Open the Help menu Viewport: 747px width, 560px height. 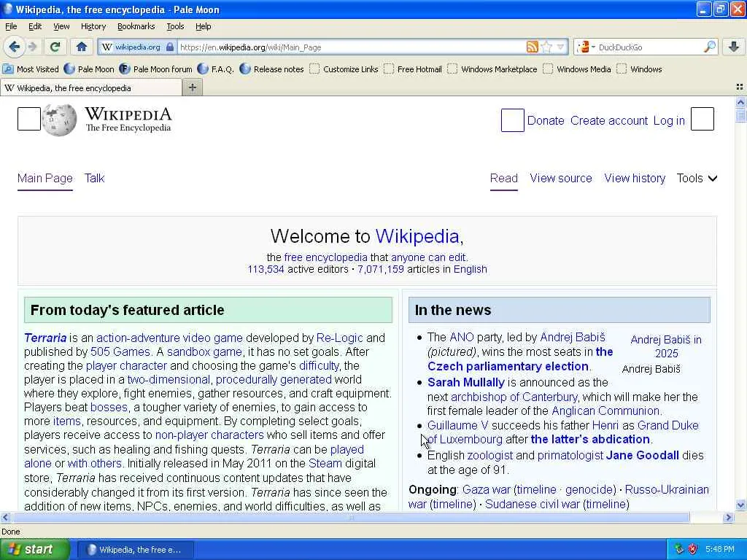pos(203,26)
